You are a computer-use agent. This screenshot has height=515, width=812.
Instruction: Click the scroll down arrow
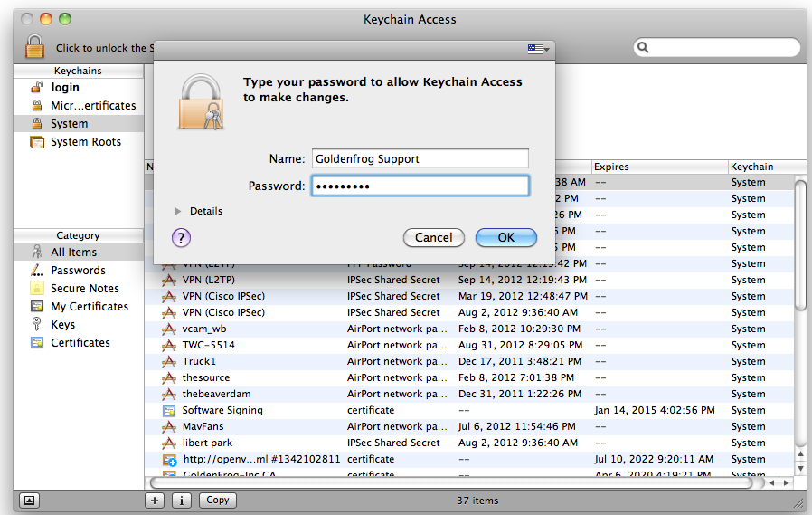click(x=800, y=468)
